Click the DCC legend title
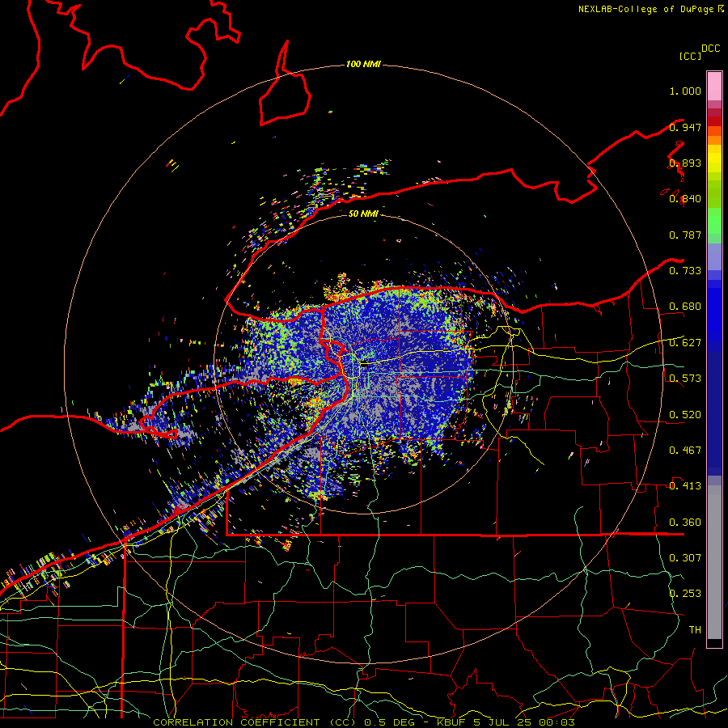The image size is (728, 728). pyautogui.click(x=711, y=49)
